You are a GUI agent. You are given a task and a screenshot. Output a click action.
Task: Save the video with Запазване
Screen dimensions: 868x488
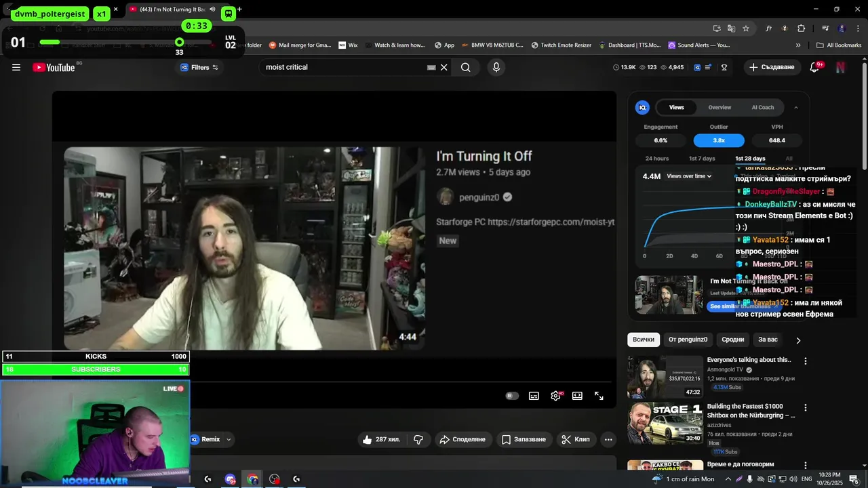pyautogui.click(x=524, y=439)
